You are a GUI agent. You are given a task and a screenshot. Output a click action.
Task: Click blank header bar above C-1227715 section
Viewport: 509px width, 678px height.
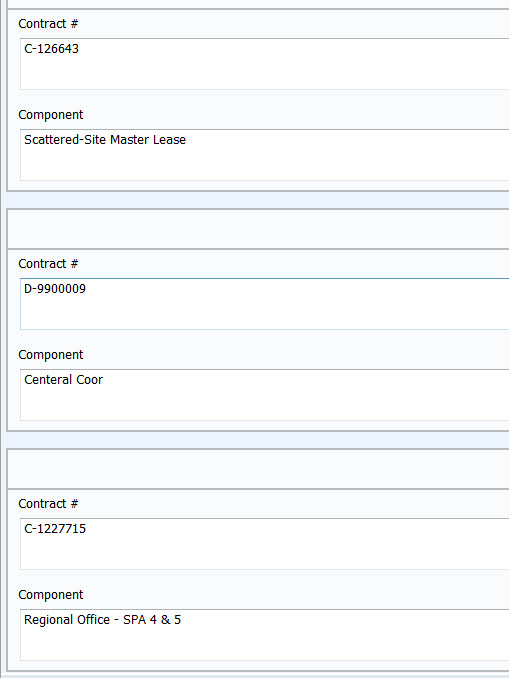click(x=258, y=469)
